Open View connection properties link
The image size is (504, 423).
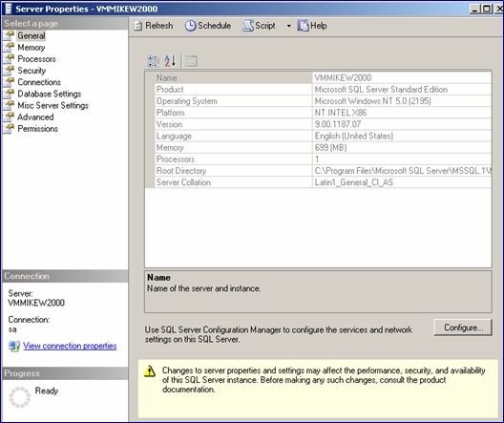[70, 346]
